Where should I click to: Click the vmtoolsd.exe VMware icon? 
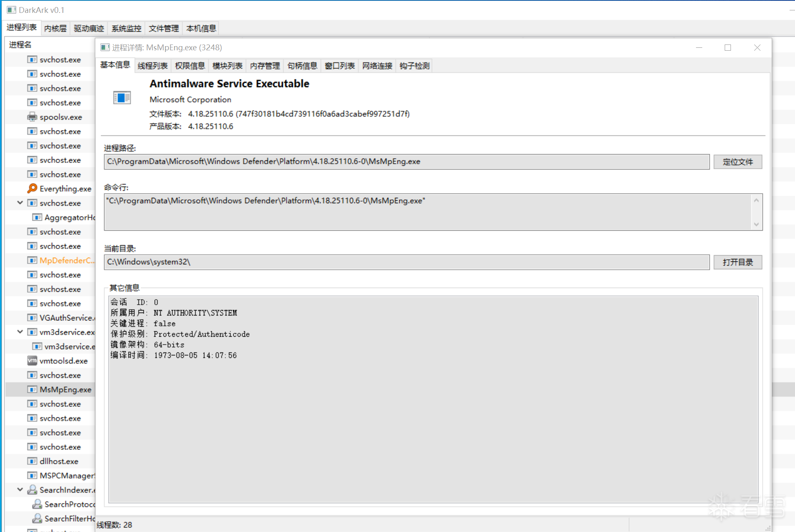[32, 360]
